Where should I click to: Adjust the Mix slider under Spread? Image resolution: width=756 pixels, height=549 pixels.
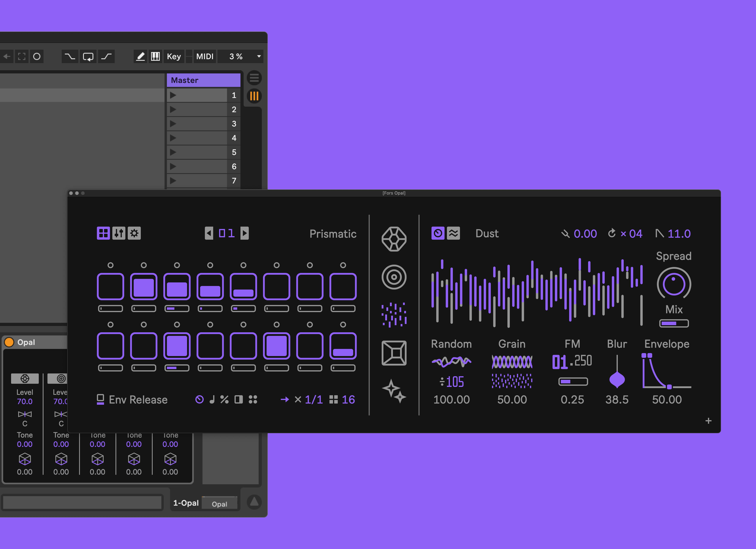(674, 323)
